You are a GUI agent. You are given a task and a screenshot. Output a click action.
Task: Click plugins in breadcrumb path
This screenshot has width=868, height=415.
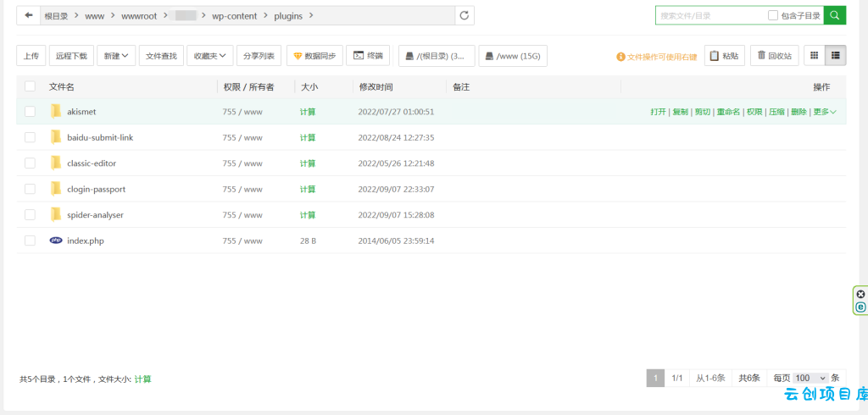288,16
